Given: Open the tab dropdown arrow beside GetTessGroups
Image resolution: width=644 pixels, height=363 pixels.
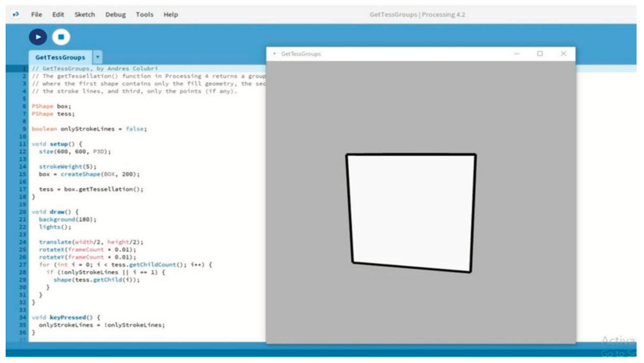Looking at the screenshot, I should pyautogui.click(x=98, y=57).
